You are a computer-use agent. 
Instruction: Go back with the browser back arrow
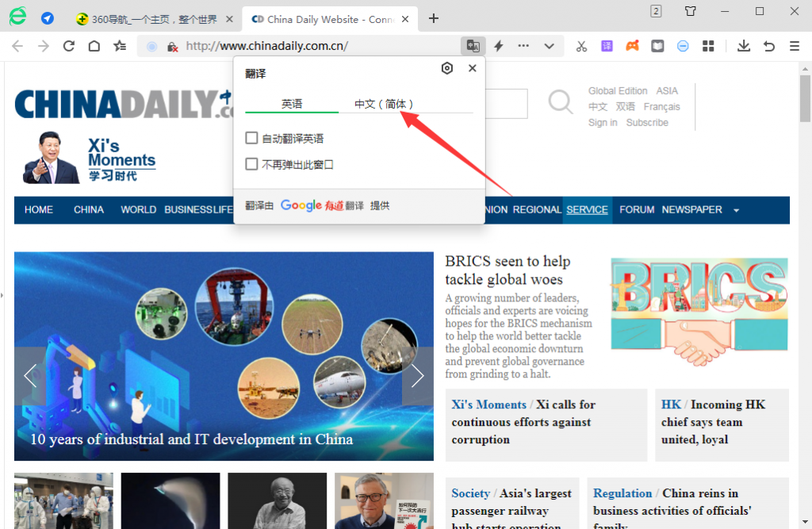click(17, 46)
